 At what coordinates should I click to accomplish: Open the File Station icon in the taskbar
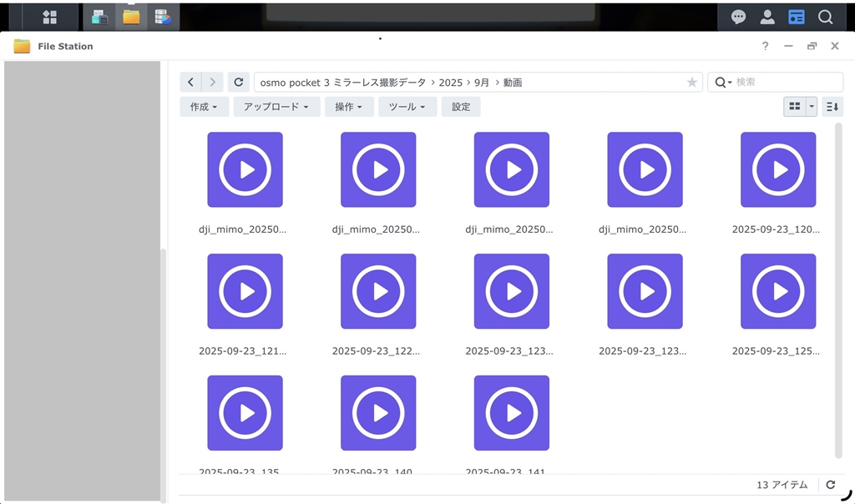coord(131,16)
